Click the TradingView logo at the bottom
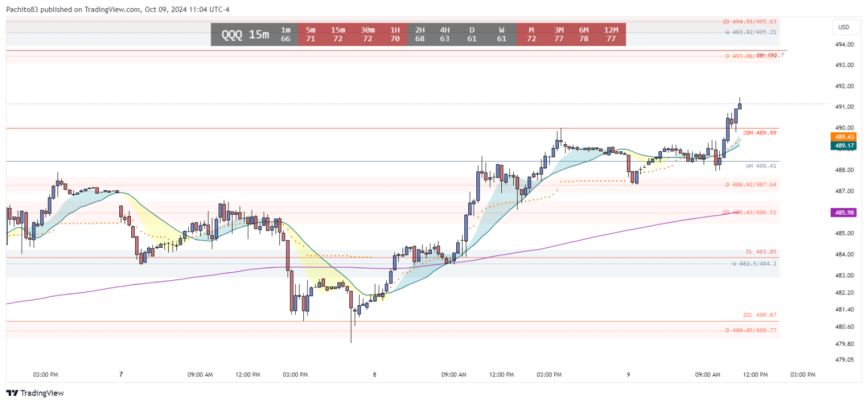The height and width of the screenshot is (404, 868). coord(35,393)
